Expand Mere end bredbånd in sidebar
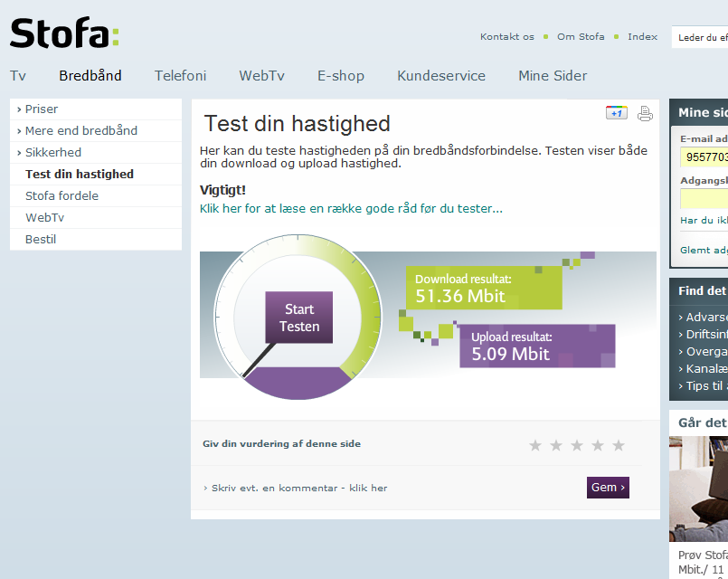Viewport: 728px width, 579px height. [x=96, y=131]
